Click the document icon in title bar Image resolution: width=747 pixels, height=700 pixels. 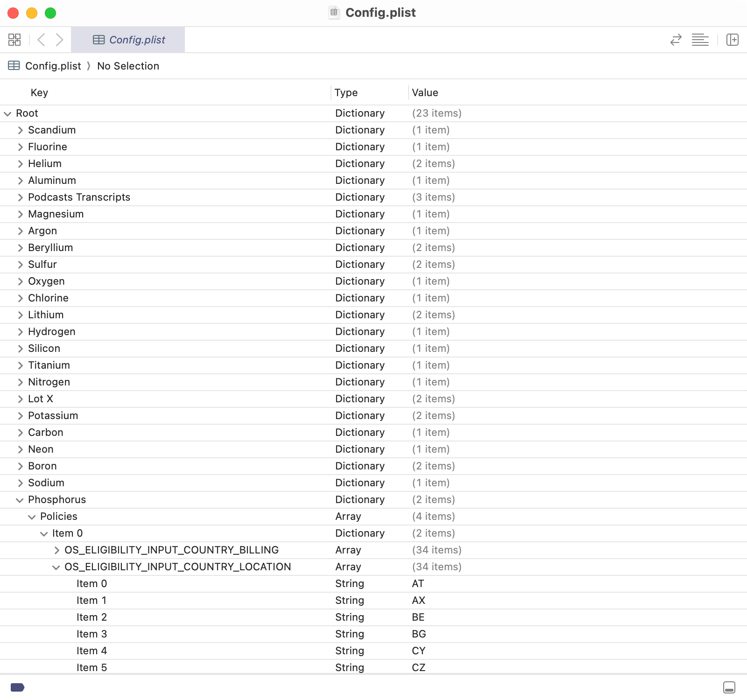tap(334, 13)
